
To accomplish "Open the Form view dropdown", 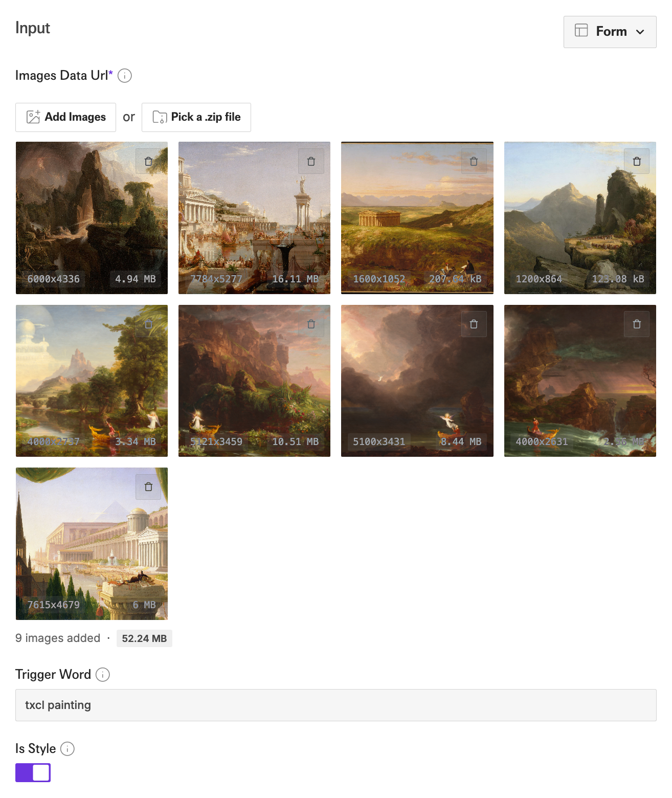I will pos(610,32).
